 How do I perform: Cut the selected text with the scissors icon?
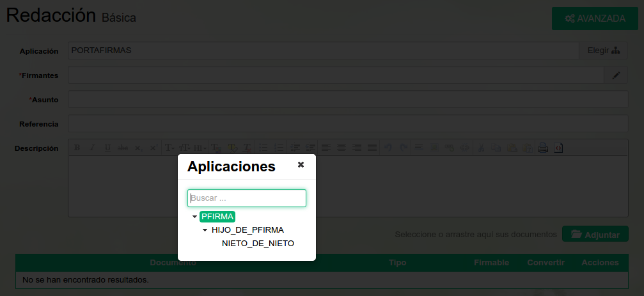coord(482,148)
